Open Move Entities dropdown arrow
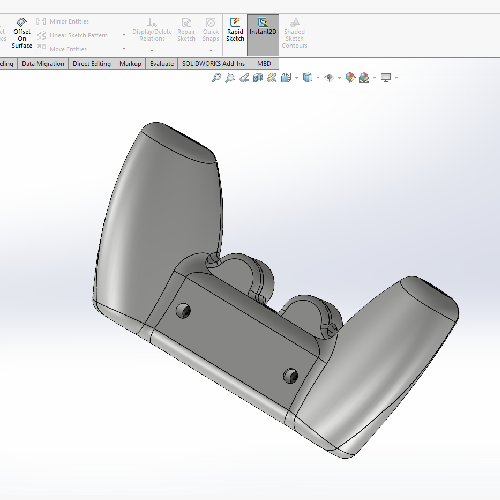Image resolution: width=500 pixels, height=500 pixels. coord(124,49)
